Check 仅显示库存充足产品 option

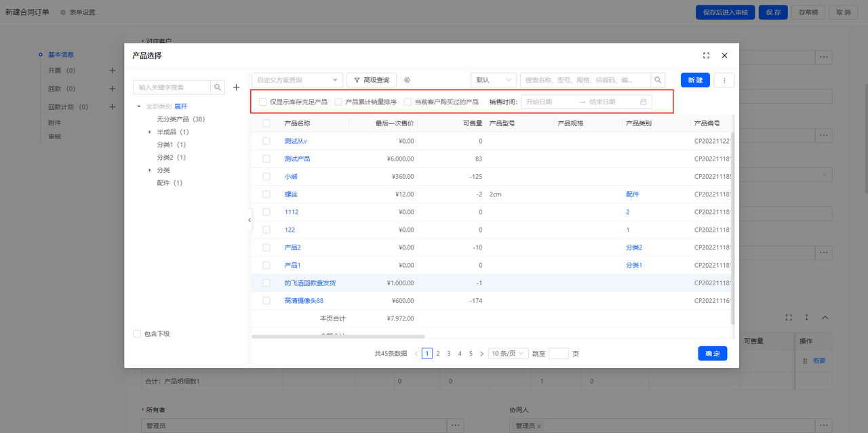tap(262, 102)
